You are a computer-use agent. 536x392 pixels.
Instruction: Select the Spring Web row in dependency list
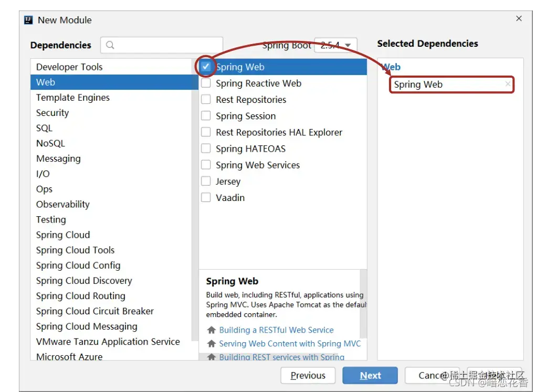tap(283, 67)
